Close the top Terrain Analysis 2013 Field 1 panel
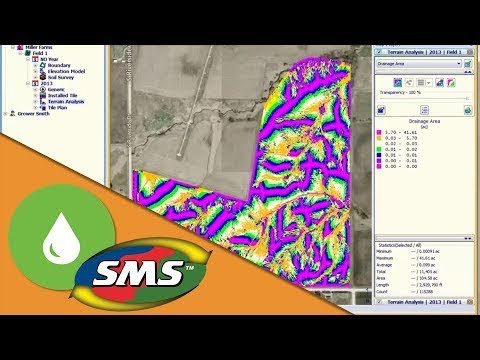 click(470, 52)
